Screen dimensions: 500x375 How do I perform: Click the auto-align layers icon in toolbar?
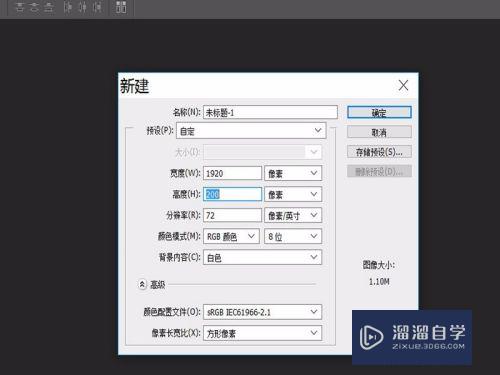[x=121, y=7]
